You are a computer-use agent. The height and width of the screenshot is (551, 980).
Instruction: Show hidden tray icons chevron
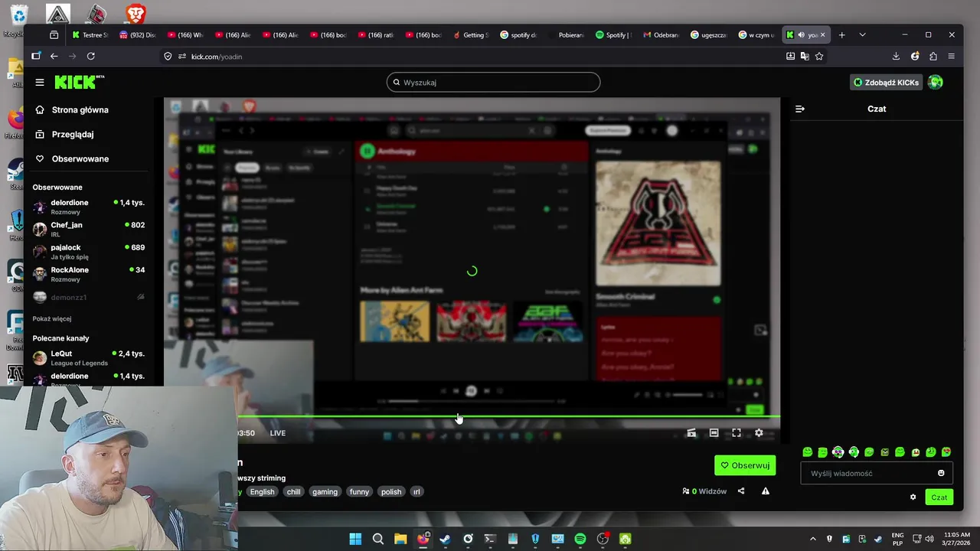pos(813,539)
